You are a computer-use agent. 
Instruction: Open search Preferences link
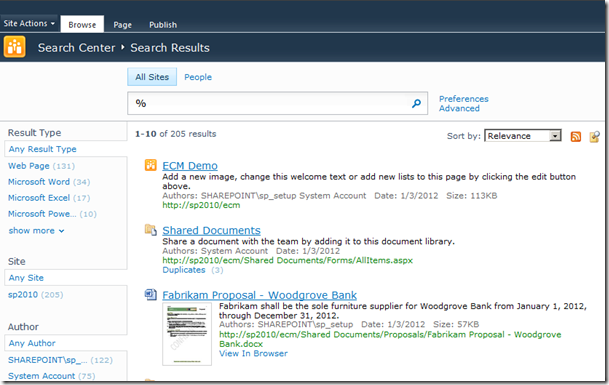464,99
